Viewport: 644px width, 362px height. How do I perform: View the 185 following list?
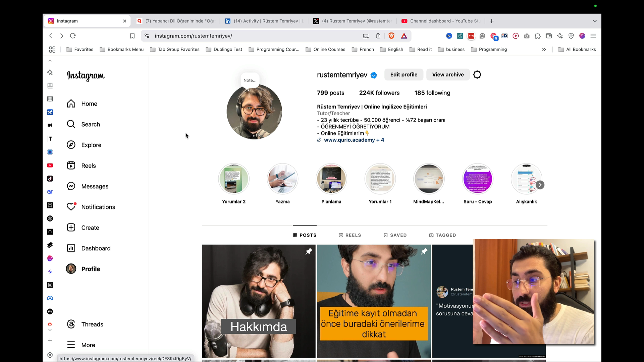[x=432, y=93]
